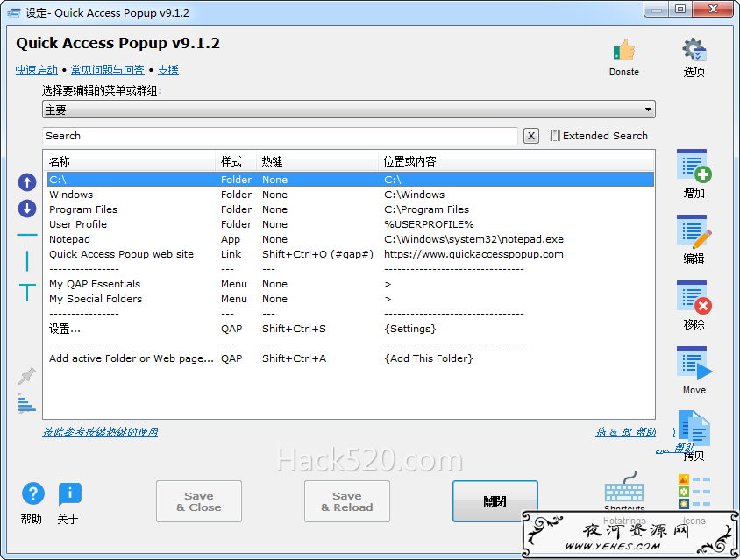This screenshot has width=740, height=560.
Task: Expand the 主要 menu dropdown
Action: tap(349, 110)
